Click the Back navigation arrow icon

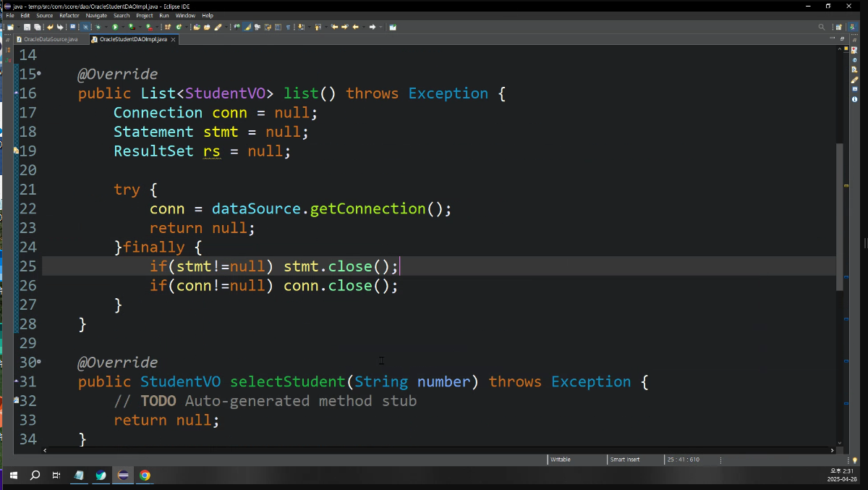[x=355, y=27]
